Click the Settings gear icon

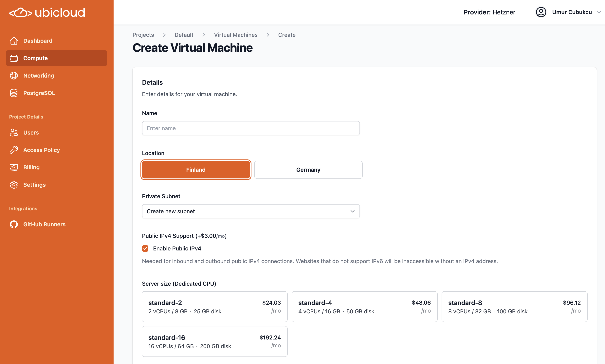coord(14,185)
